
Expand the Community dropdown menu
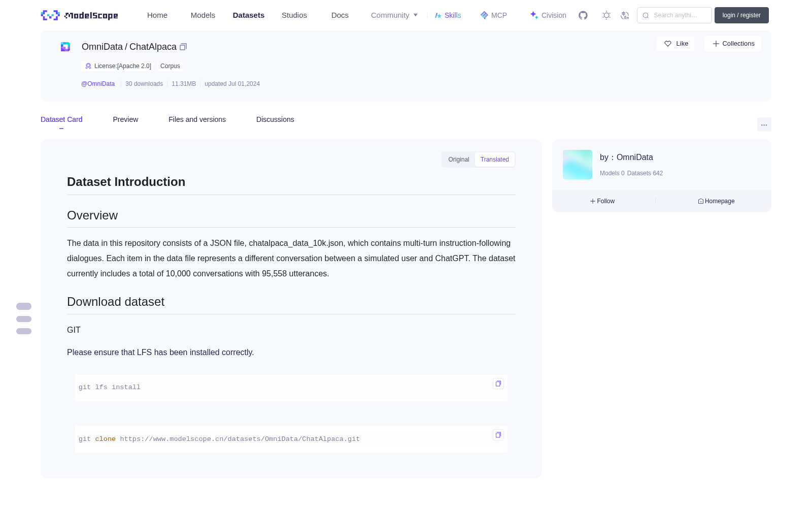pyautogui.click(x=394, y=15)
